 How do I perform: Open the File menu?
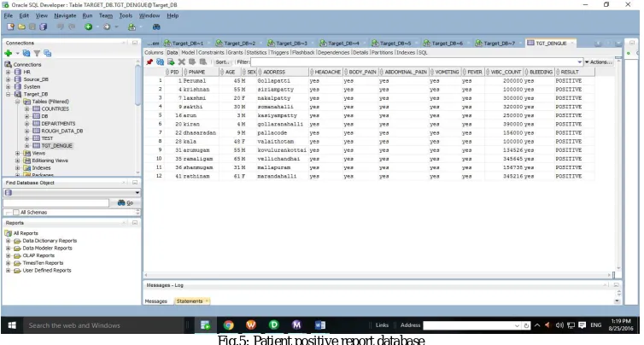click(x=9, y=15)
